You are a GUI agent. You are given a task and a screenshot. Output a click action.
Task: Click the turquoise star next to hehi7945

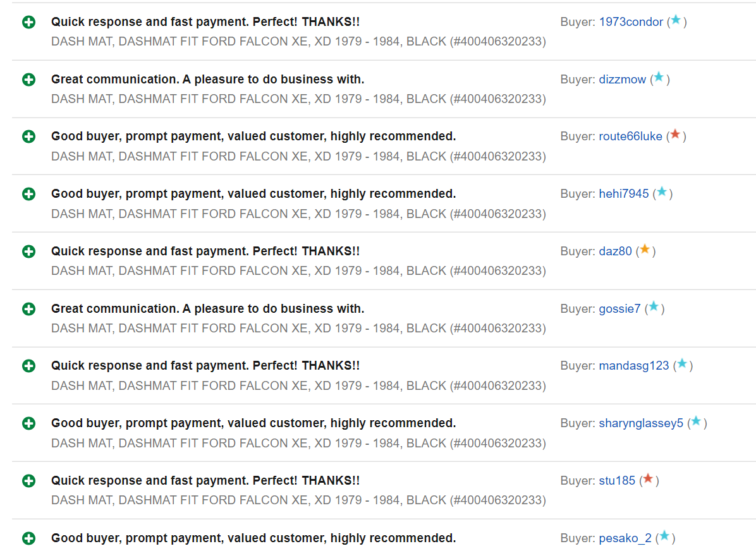662,192
